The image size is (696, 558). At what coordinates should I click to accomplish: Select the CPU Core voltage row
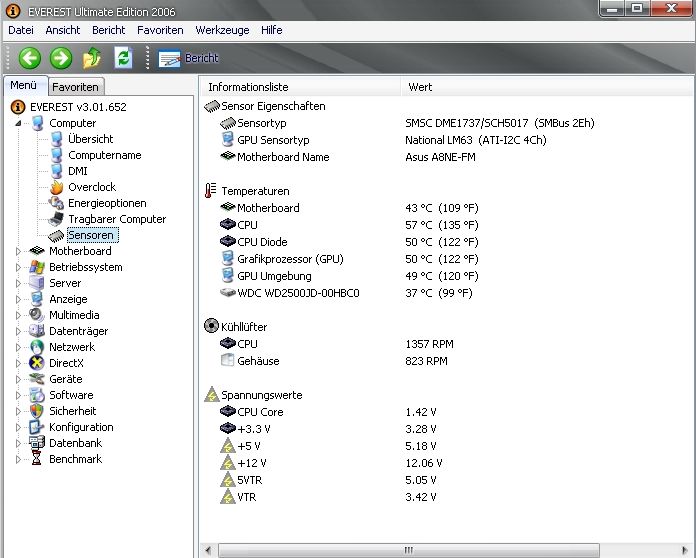[x=328, y=412]
